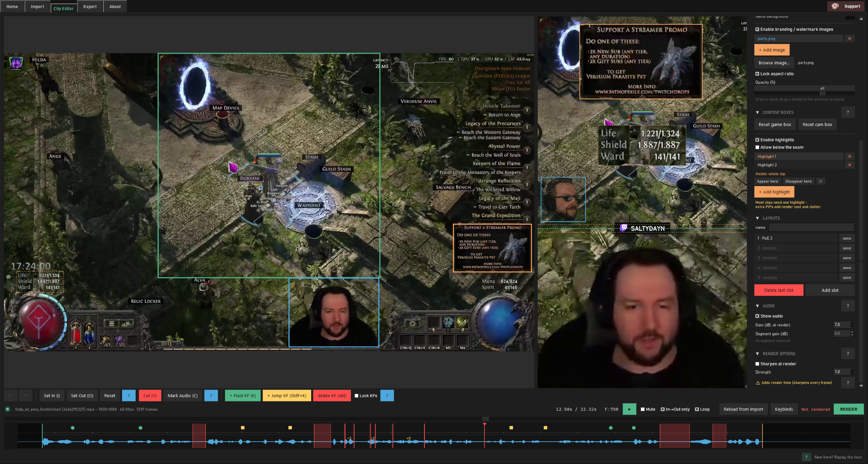This screenshot has width=868, height=464.
Task: Open help next to Mark Audio button
Action: point(211,395)
